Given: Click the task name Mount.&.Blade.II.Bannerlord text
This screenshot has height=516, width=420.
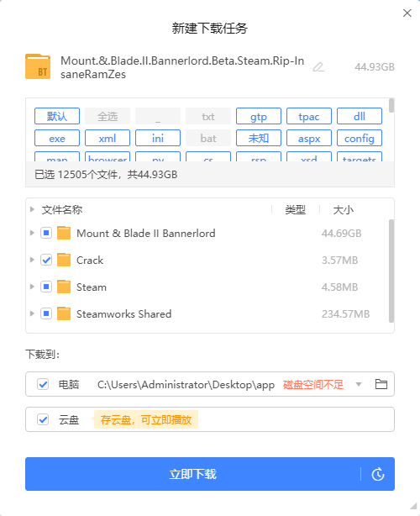Looking at the screenshot, I should click(182, 67).
